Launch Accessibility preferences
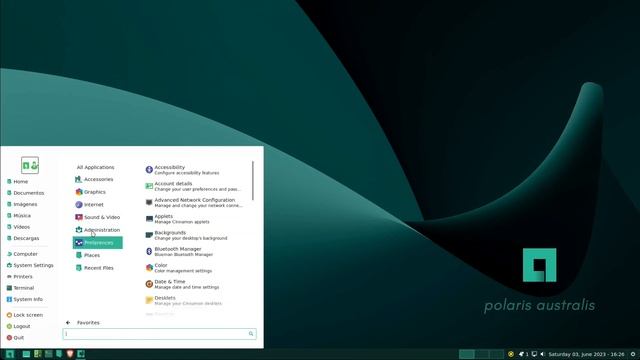This screenshot has width=640, height=360. [x=182, y=170]
